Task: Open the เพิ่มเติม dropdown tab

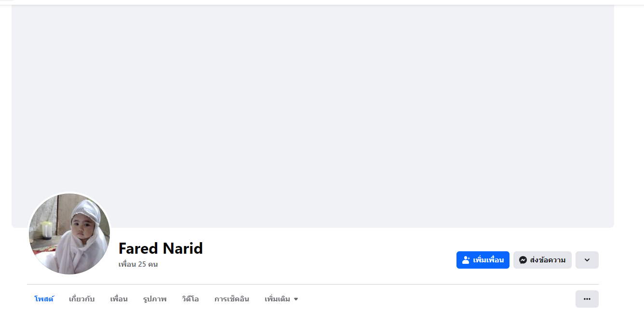Action: (x=282, y=299)
